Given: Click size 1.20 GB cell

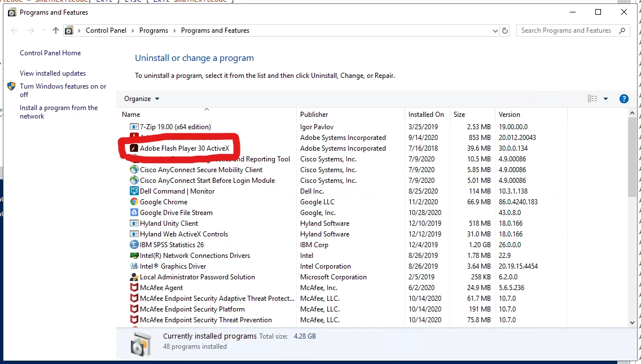Looking at the screenshot, I should point(480,244).
